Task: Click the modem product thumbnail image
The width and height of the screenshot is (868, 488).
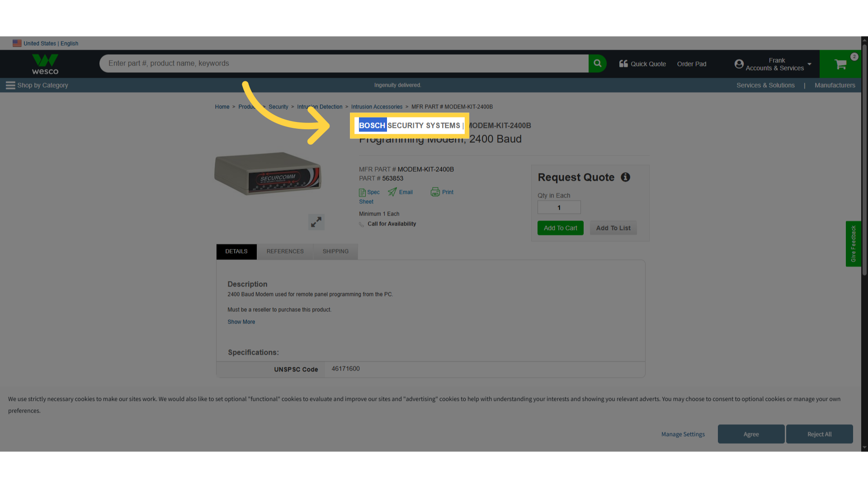Action: point(268,174)
